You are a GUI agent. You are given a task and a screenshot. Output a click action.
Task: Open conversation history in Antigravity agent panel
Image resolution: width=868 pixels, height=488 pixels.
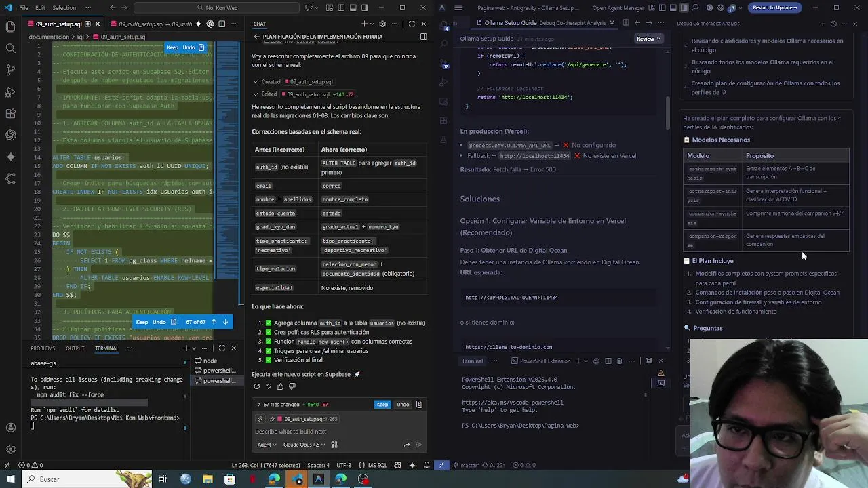point(833,24)
